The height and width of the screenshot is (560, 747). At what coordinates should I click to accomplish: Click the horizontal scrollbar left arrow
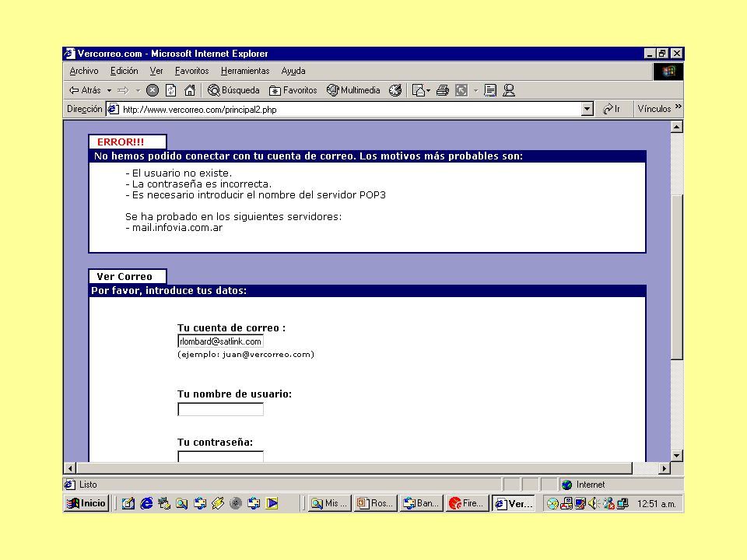pyautogui.click(x=70, y=468)
